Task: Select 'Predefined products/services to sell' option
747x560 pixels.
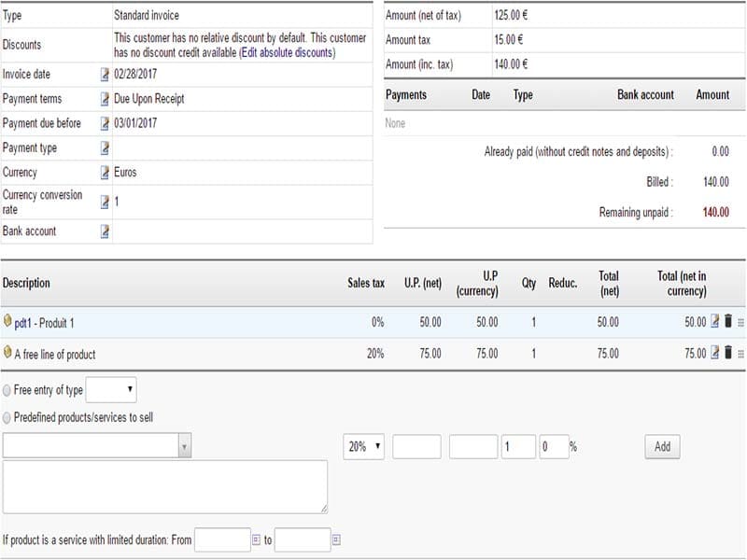Action: pyautogui.click(x=7, y=417)
